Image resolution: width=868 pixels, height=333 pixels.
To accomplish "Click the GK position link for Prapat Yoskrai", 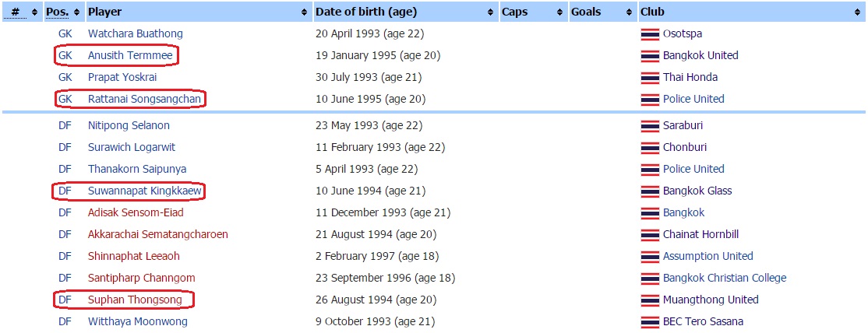I will click(65, 78).
